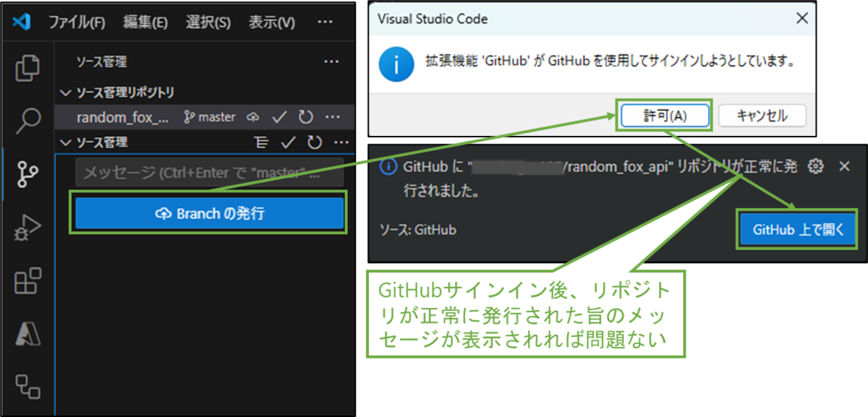Click the commit message input field

[209, 173]
